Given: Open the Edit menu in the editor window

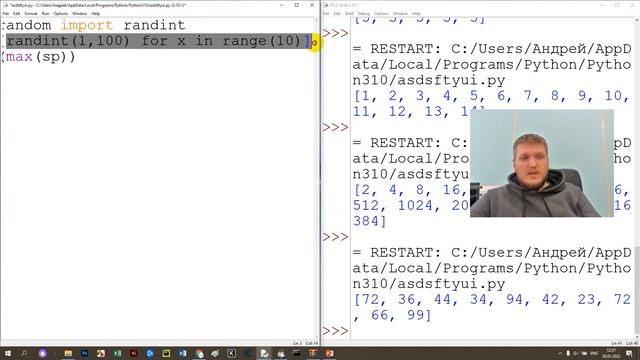Looking at the screenshot, I should tap(16, 13).
